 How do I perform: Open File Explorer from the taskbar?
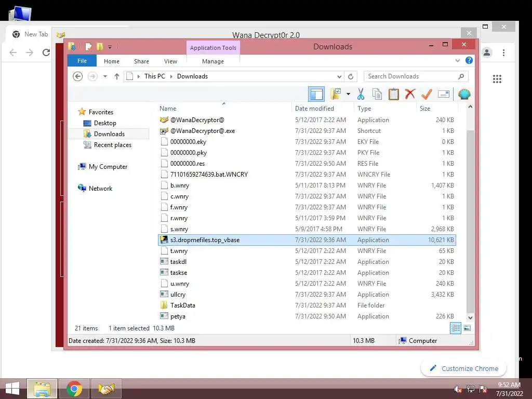(42, 389)
